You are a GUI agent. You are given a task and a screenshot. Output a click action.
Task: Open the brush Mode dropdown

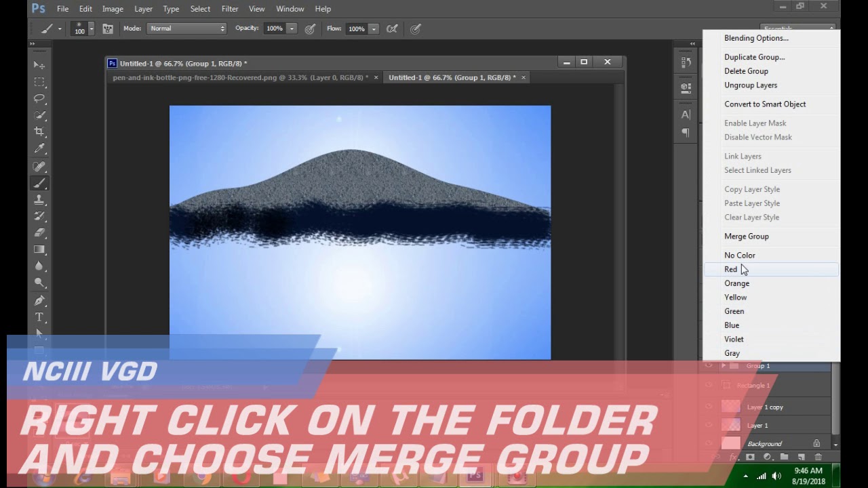point(186,28)
